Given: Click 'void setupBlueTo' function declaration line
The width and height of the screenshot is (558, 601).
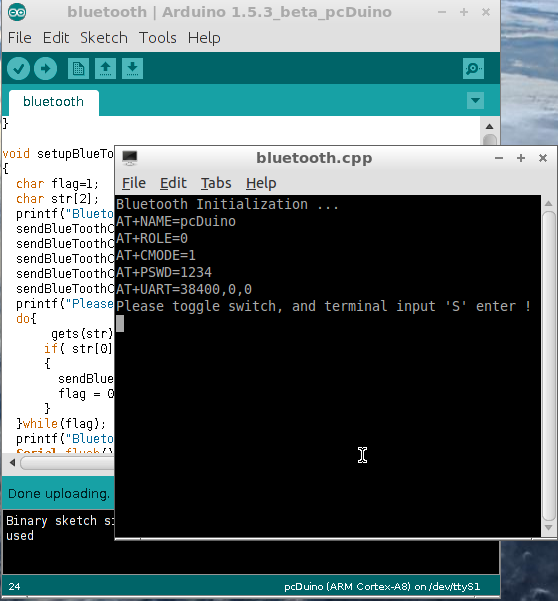Looking at the screenshot, I should point(58,154).
